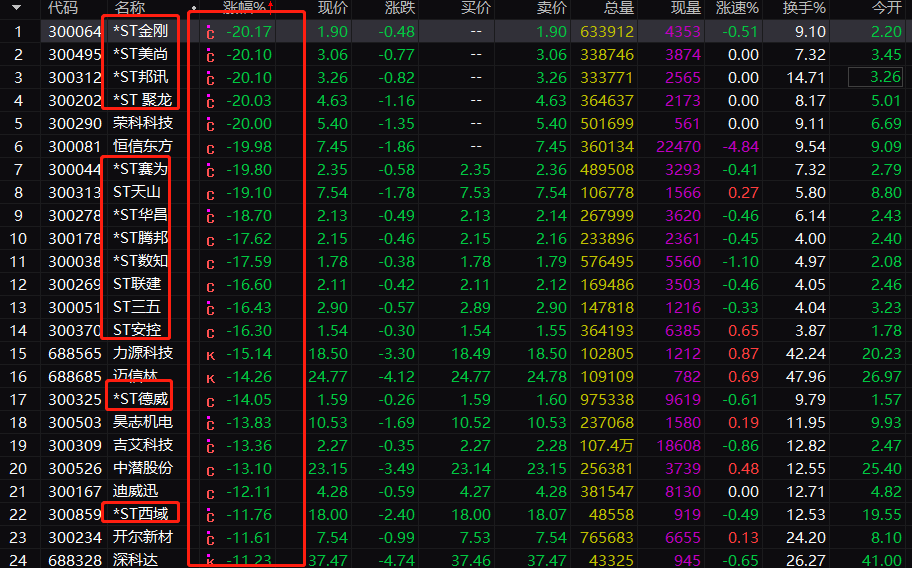Select stock name 昊志机电
Screen dimensions: 912x568
pos(142,422)
